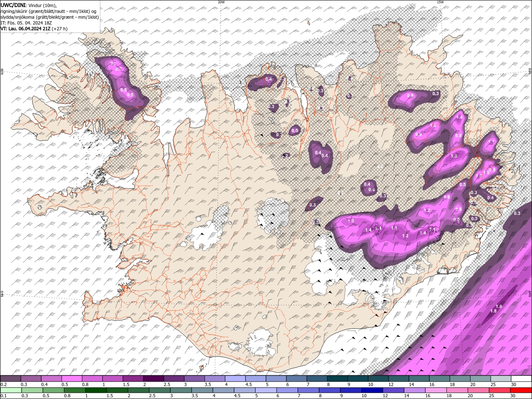Select the bright pink 0.5–0.8 swatch in upper legend
Screen dimensions: 532x399
(71, 379)
